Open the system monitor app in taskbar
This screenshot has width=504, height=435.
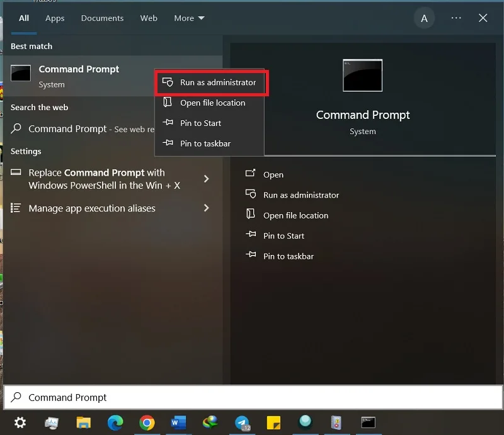tap(52, 423)
